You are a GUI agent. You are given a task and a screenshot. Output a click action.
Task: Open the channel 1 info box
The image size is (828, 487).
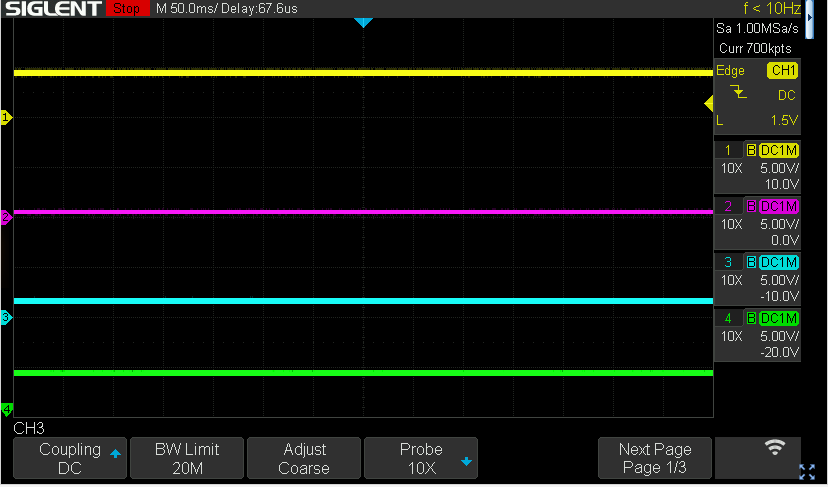pos(757,167)
